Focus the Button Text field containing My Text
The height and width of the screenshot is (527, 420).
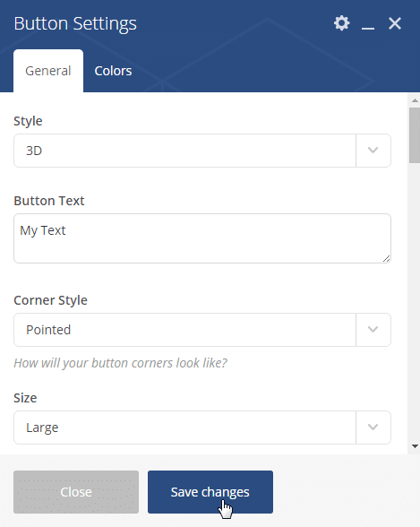[202, 238]
